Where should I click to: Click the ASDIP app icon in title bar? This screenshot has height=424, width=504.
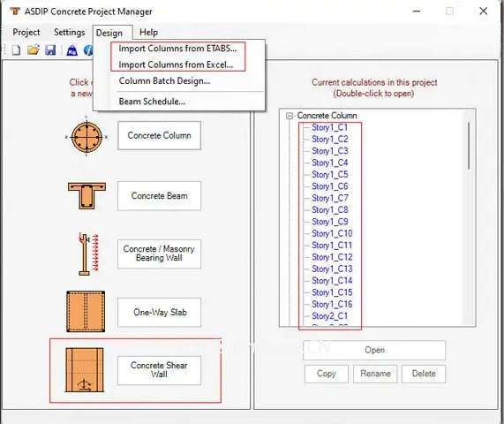[x=15, y=11]
